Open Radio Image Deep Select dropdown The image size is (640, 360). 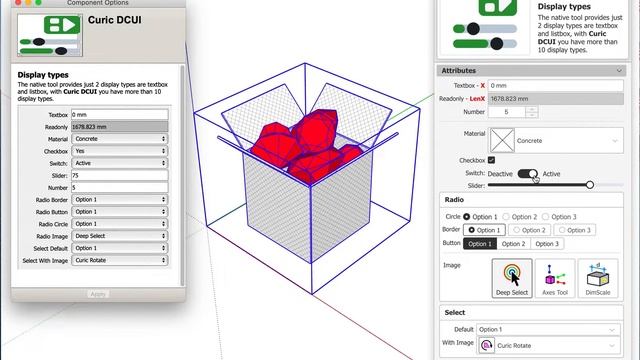click(x=120, y=236)
